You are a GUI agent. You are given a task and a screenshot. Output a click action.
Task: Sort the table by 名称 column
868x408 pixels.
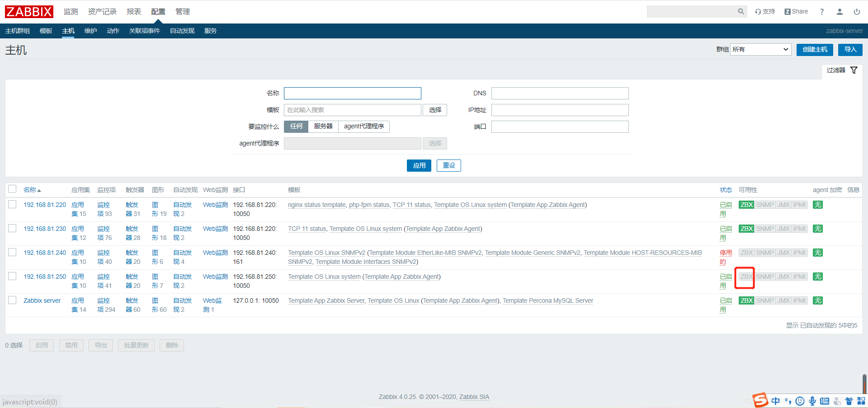pyautogui.click(x=32, y=190)
